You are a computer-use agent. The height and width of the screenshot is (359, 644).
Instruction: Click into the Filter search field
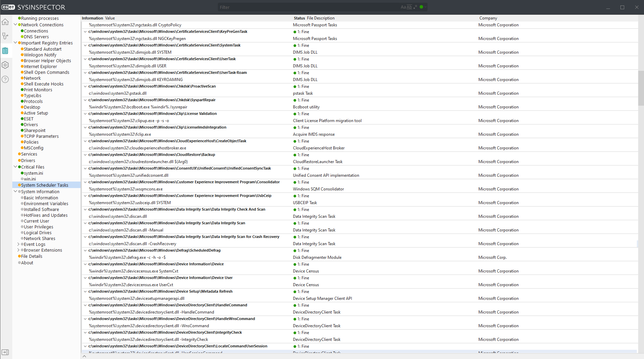309,7
